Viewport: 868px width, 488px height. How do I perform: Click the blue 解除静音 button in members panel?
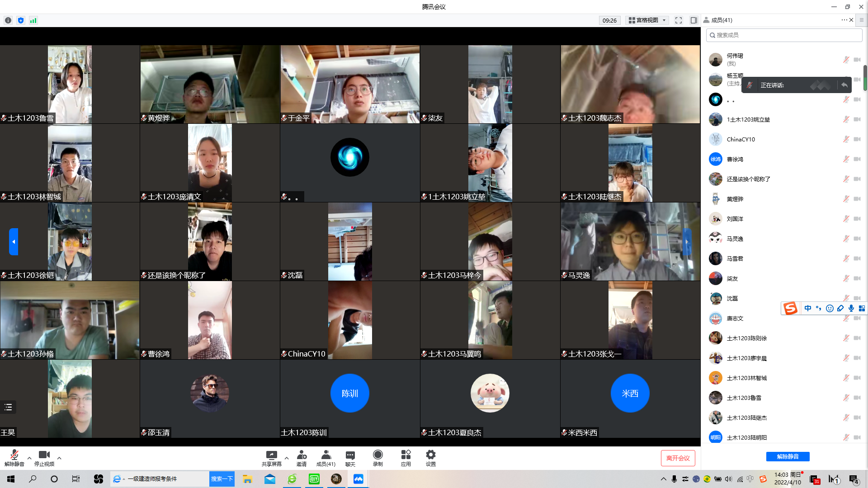click(x=788, y=456)
